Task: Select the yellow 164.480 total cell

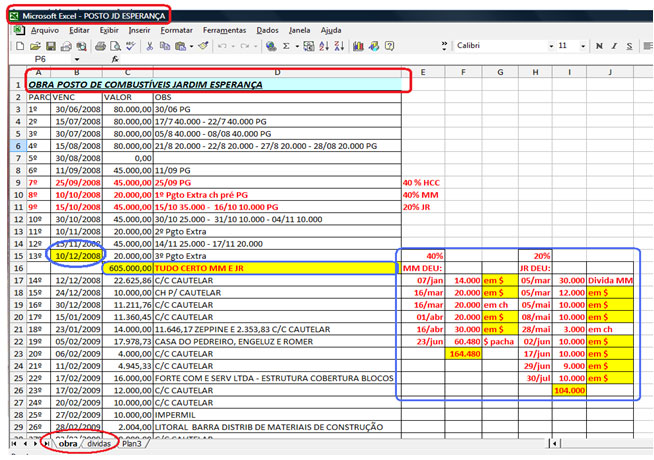Action: pos(463,354)
